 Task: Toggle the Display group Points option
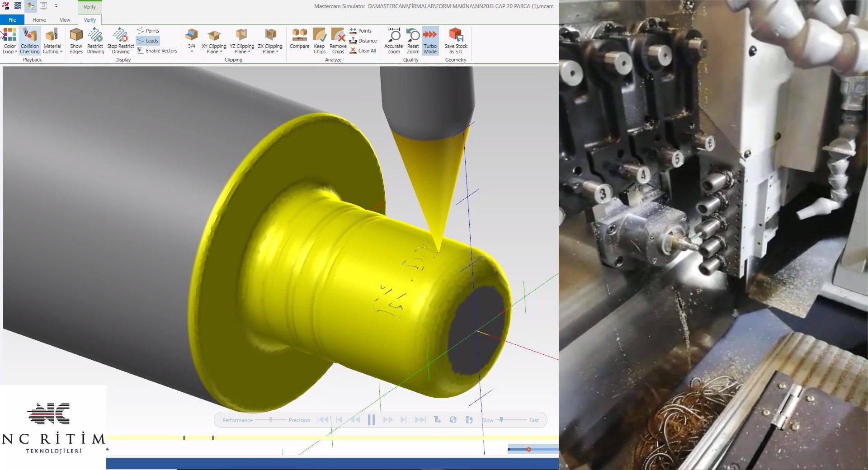148,31
